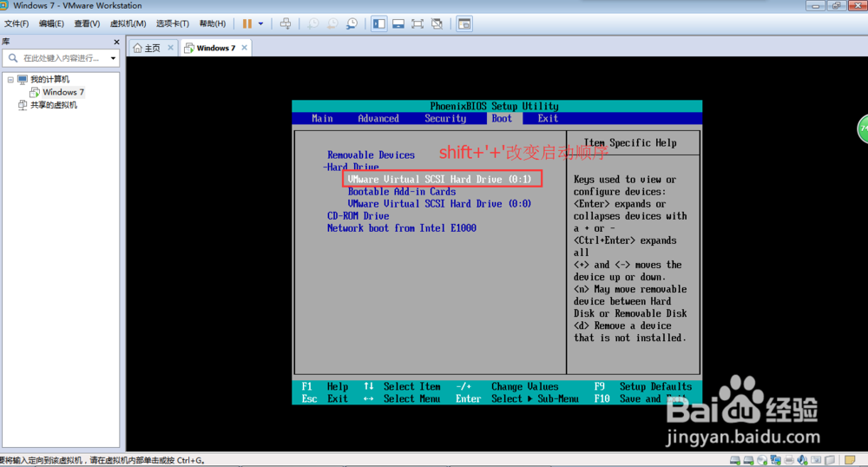Select the CD-ROM Drive boot entry

point(358,216)
